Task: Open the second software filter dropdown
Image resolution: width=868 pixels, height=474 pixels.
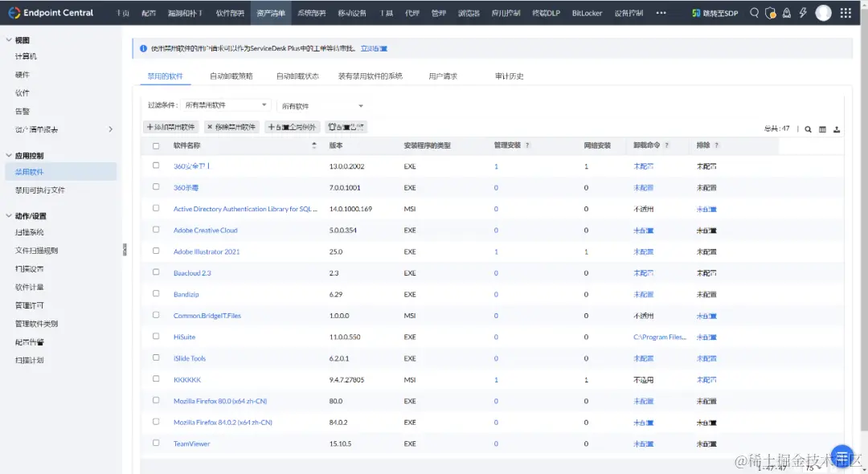Action: pos(322,105)
